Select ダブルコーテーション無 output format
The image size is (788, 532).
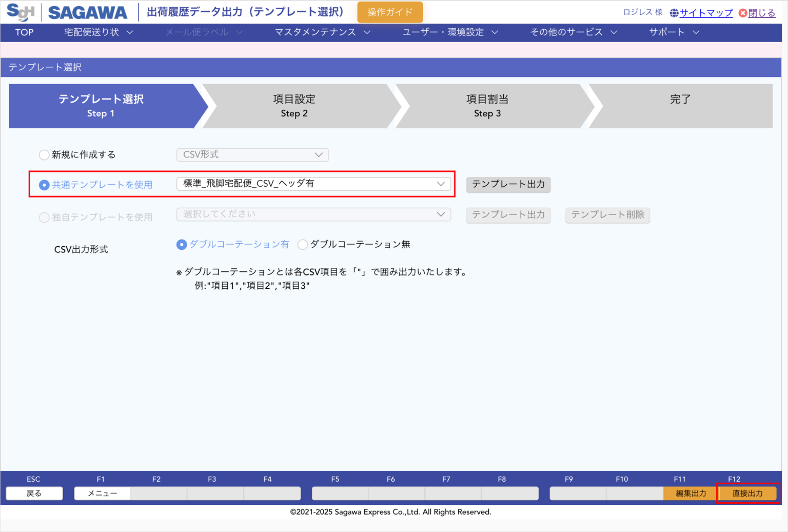click(303, 245)
